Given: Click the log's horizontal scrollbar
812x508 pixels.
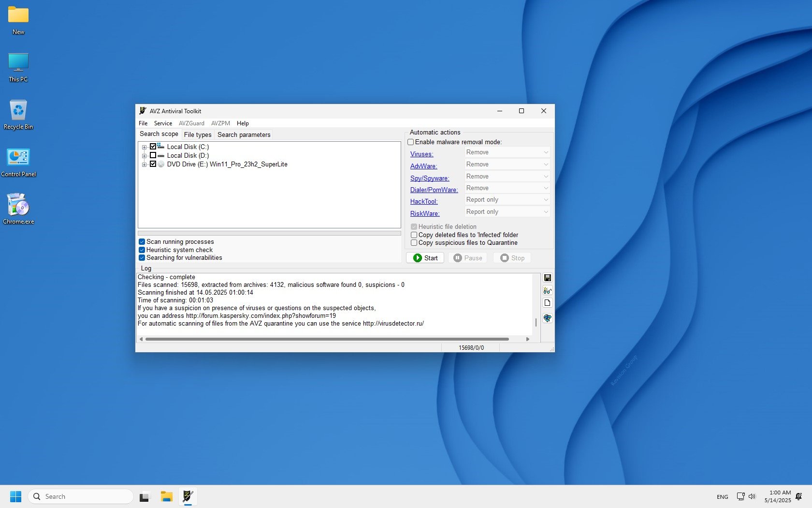Looking at the screenshot, I should click(327, 339).
